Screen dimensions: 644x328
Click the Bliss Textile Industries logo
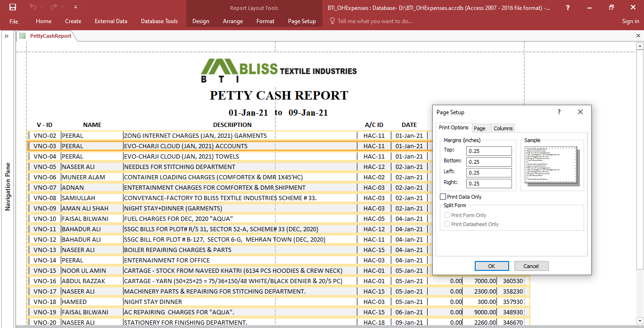279,71
